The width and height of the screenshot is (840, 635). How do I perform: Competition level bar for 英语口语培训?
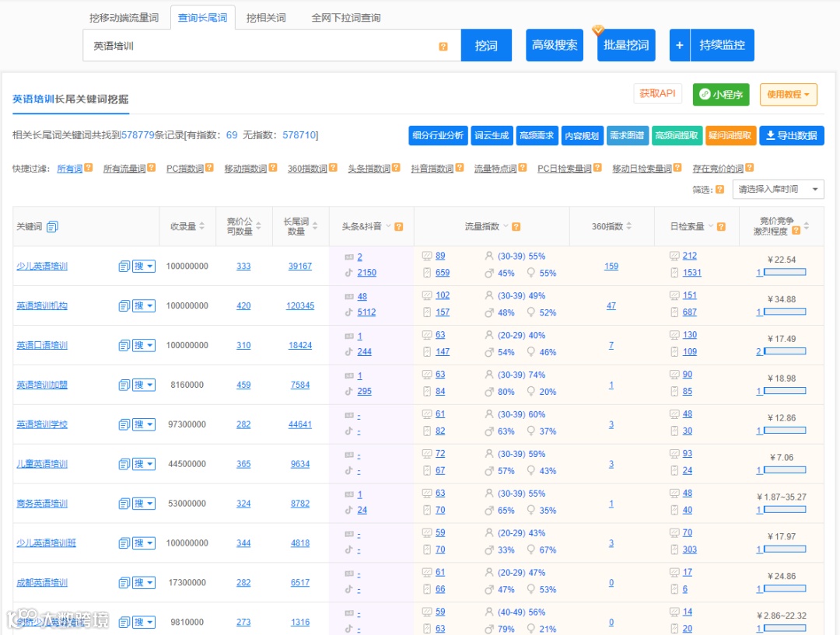(x=785, y=351)
